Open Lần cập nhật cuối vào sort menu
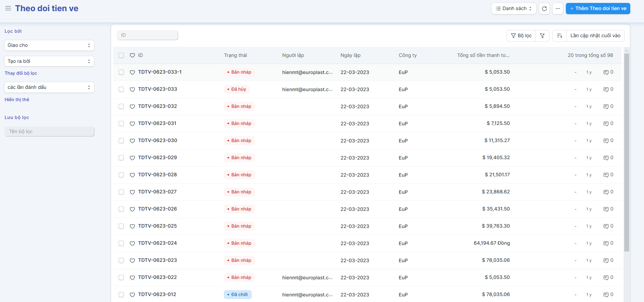 click(595, 36)
